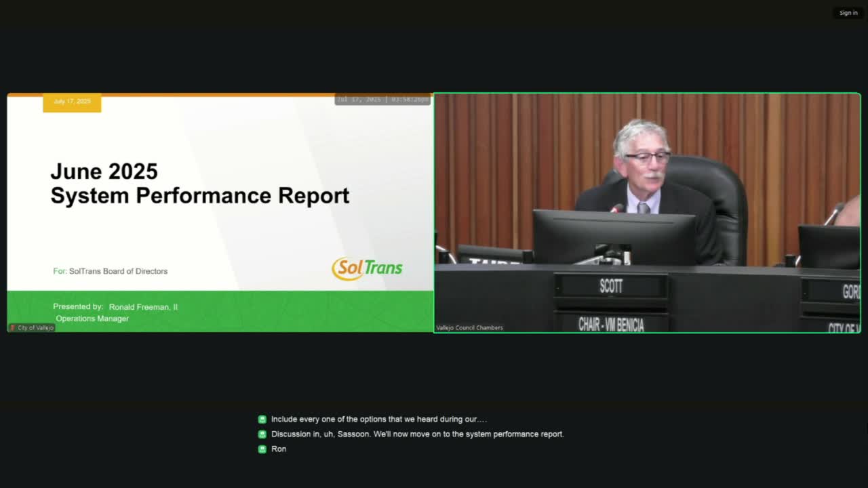Click the 'Sign in' button

[x=848, y=12]
